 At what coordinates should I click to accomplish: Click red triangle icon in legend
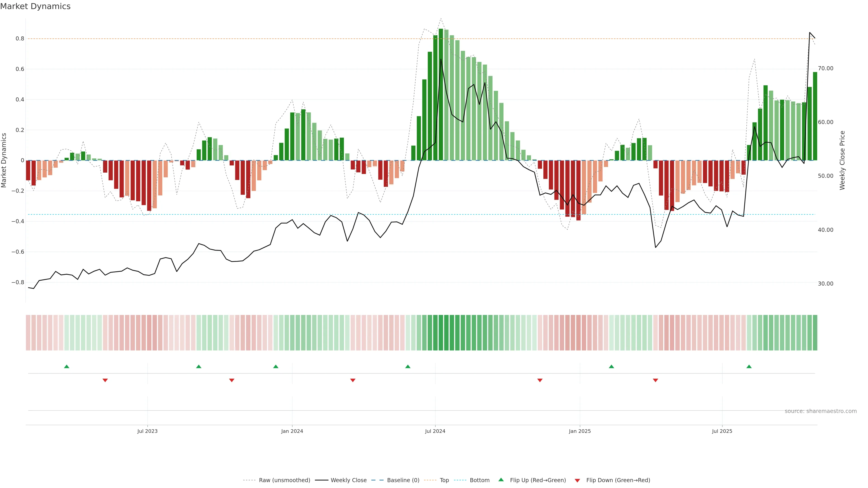[x=577, y=480]
